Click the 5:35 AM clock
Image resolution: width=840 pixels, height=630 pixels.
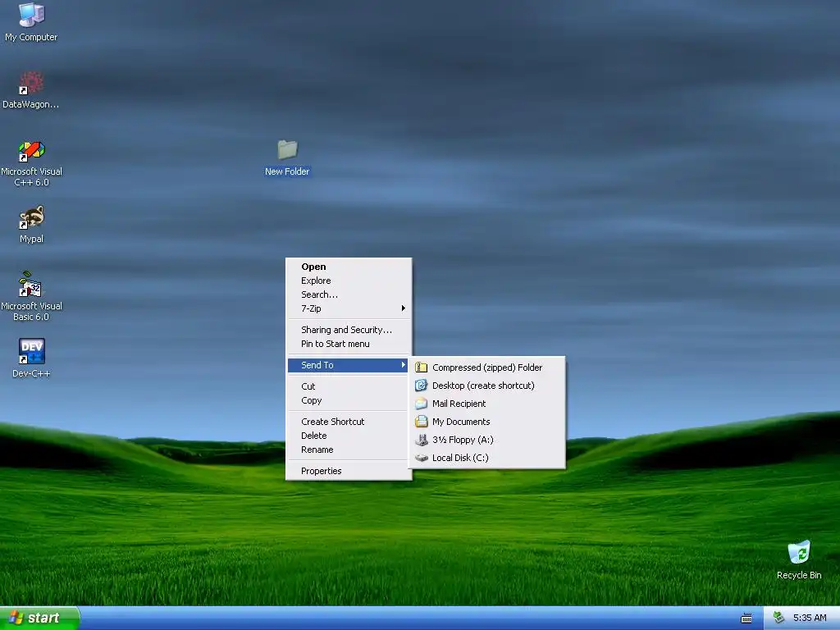(x=810, y=618)
